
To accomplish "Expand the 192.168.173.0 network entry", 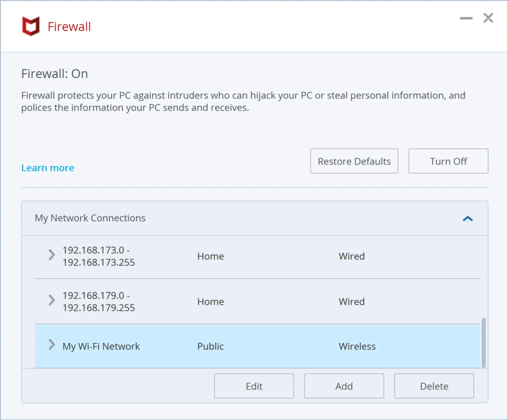I will point(52,255).
